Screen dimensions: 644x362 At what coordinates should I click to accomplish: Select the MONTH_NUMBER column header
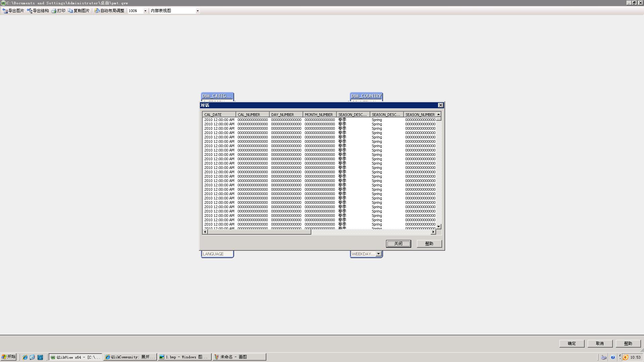click(x=320, y=115)
